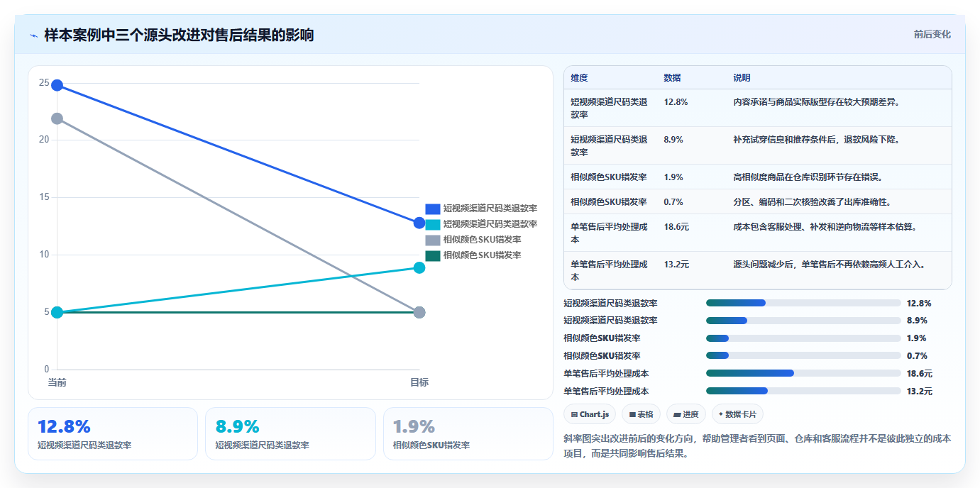Click the 18.6元 cell in the table
This screenshot has width=980, height=488.
click(676, 227)
